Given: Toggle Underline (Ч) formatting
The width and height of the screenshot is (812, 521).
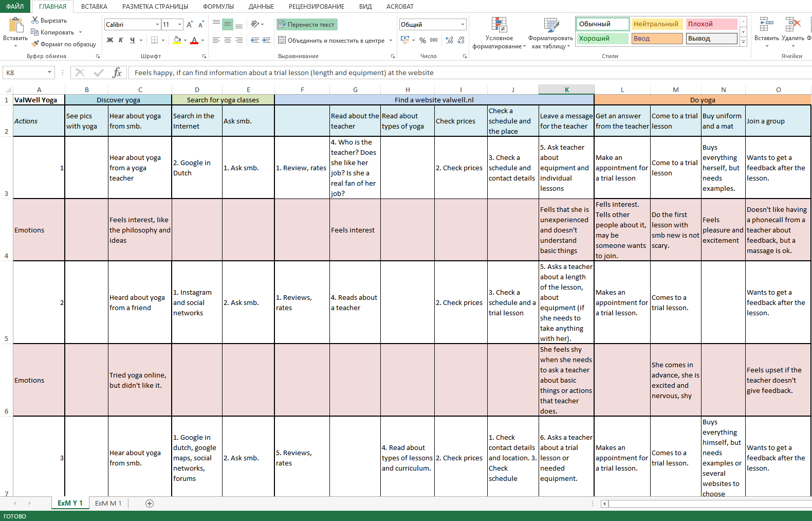Looking at the screenshot, I should 132,40.
